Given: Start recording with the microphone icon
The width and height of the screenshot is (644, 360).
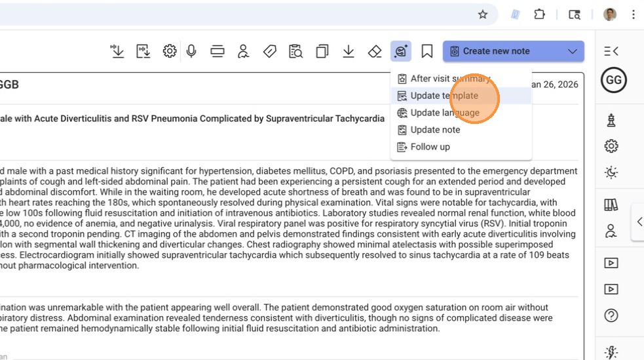Looking at the screenshot, I should pyautogui.click(x=191, y=51).
